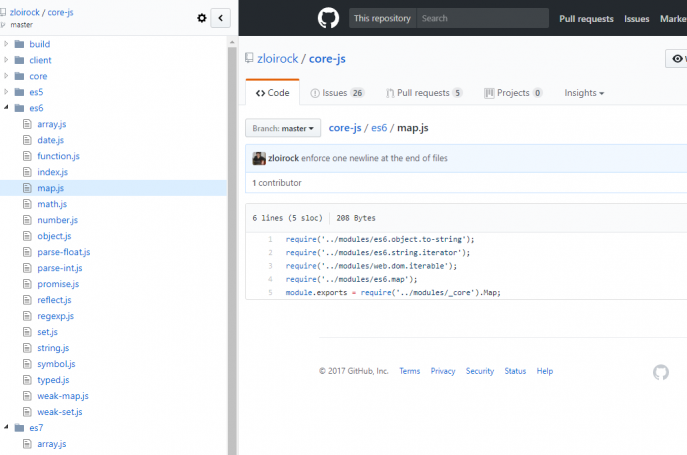The width and height of the screenshot is (687, 455).
Task: Collapse the es7 folder arrow
Action: coord(6,427)
